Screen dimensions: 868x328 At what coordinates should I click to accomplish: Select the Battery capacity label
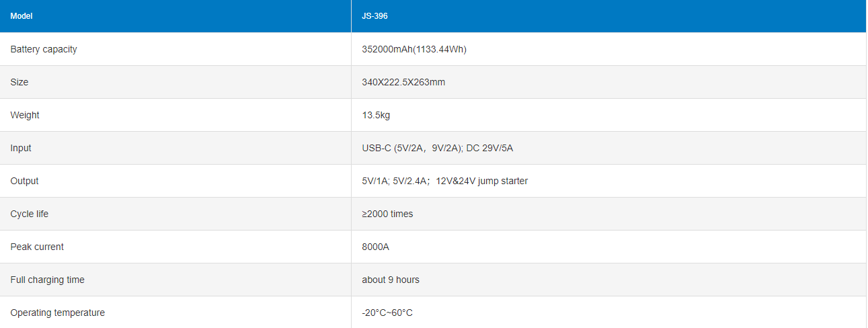click(x=44, y=49)
